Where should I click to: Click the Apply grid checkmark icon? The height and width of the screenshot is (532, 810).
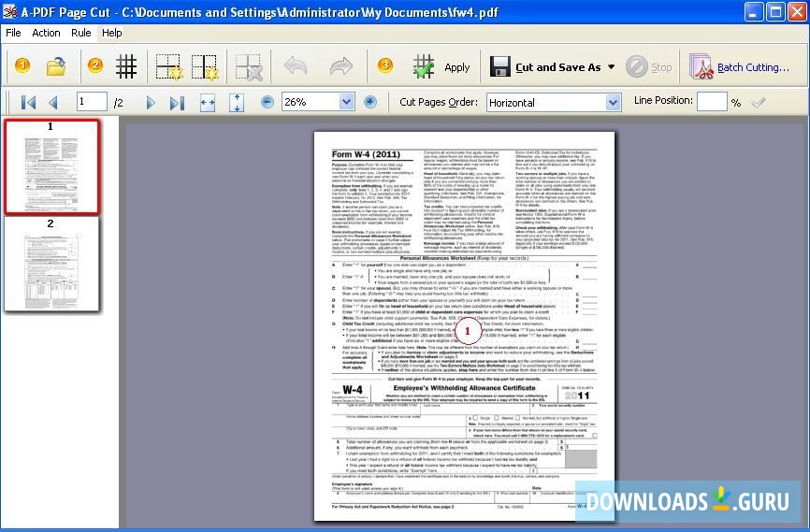424,67
